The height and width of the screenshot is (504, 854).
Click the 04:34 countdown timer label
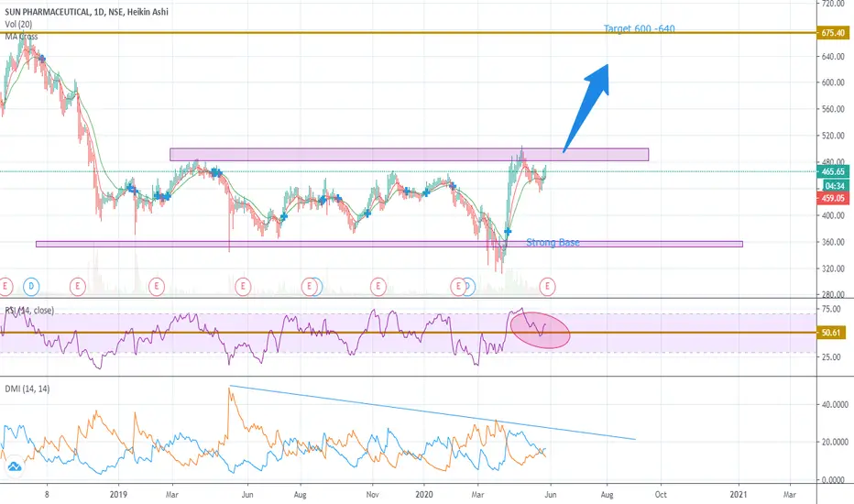click(835, 186)
